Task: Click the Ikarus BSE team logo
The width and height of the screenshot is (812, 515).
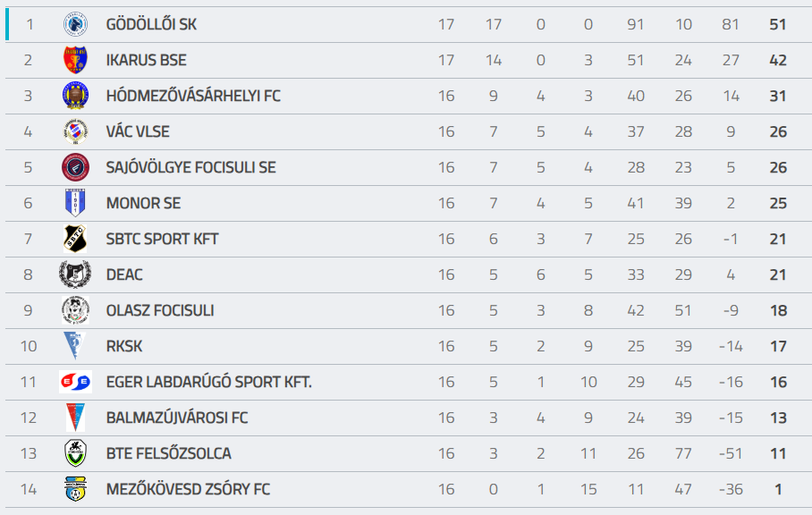Action: [x=75, y=60]
